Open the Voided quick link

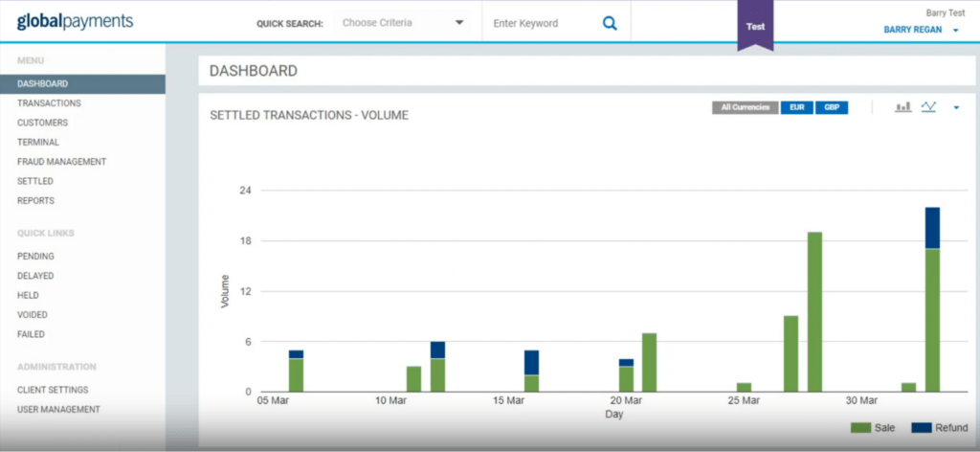33,314
